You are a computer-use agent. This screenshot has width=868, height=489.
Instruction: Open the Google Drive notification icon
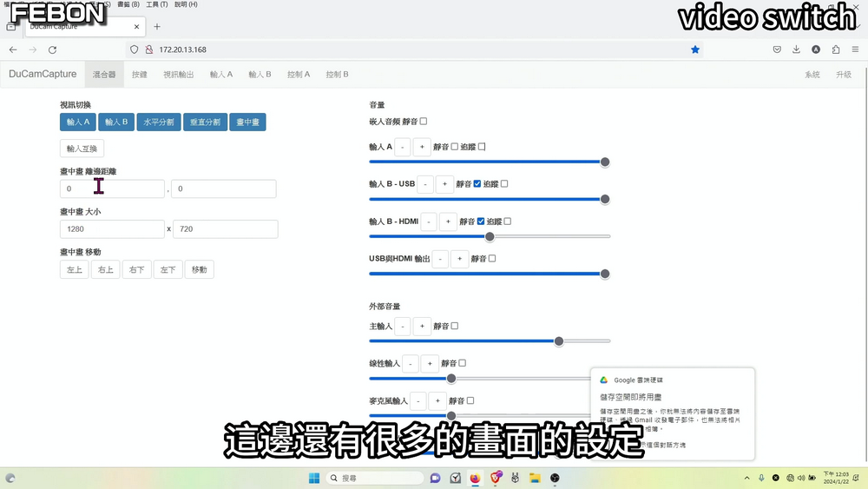[604, 380]
